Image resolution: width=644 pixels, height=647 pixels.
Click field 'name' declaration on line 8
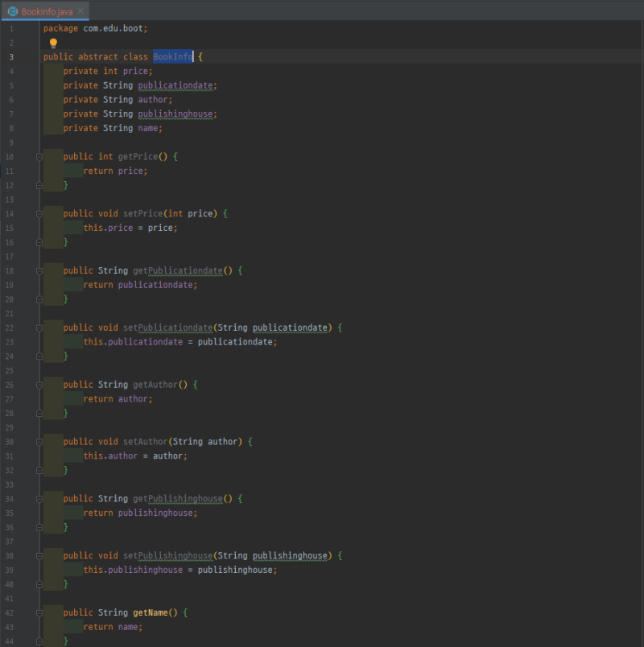coord(148,128)
